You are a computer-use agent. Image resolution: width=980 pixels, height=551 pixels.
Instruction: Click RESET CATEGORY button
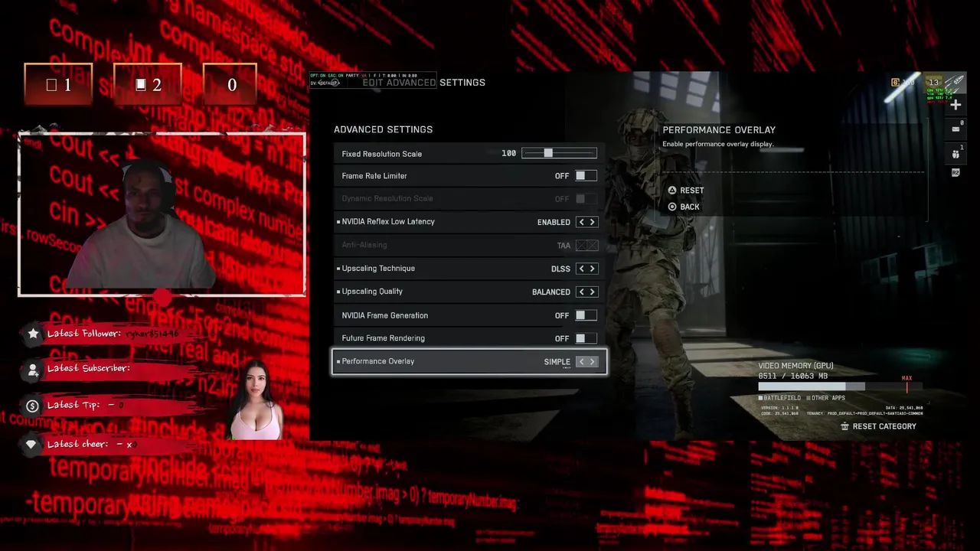tap(877, 426)
